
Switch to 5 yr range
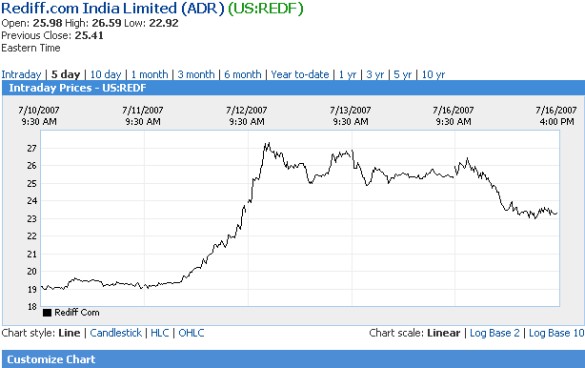pyautogui.click(x=403, y=74)
